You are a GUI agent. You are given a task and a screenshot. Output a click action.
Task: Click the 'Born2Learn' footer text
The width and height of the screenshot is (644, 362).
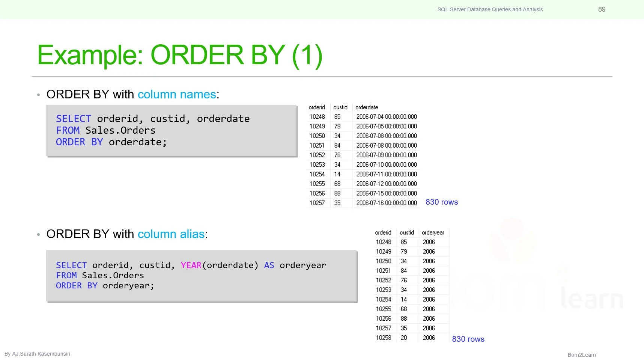click(x=581, y=355)
